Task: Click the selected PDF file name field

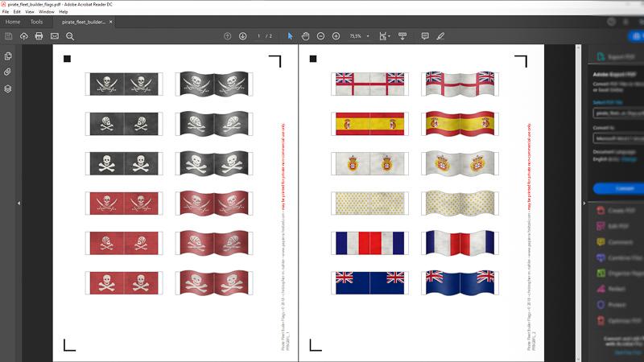Action: click(x=618, y=113)
